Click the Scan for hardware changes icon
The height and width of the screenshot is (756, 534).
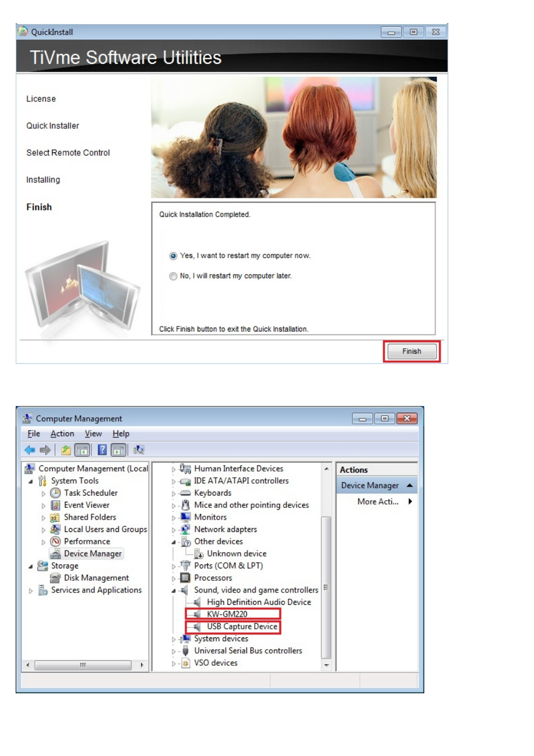(x=139, y=450)
